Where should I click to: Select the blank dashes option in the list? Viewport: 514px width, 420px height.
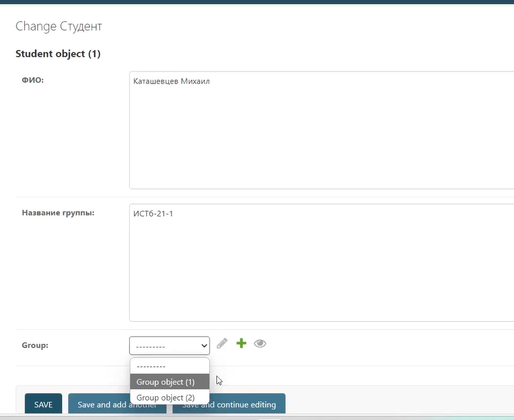tap(169, 366)
